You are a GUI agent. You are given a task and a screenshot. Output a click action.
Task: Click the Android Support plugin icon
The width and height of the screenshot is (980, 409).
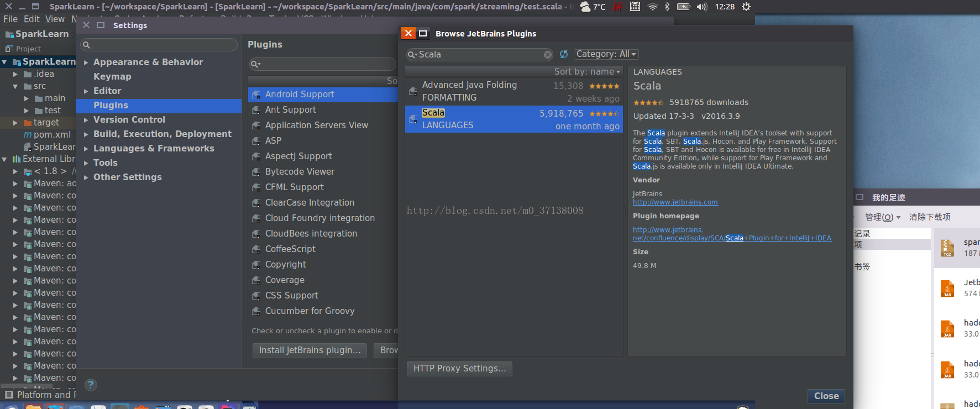tap(256, 95)
